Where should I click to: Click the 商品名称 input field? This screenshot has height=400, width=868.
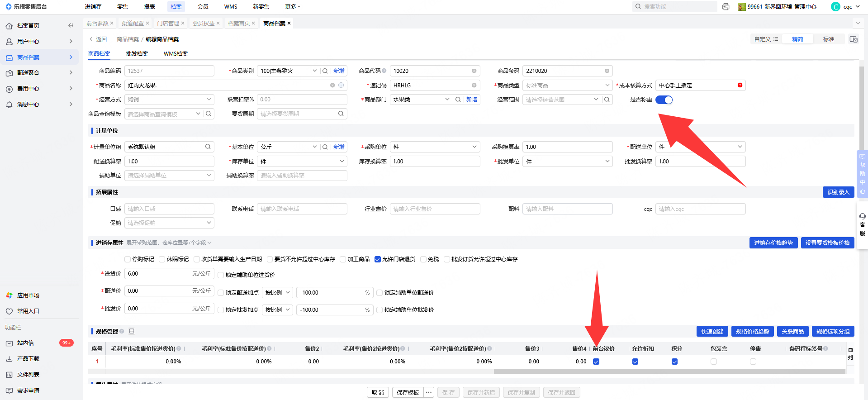point(236,85)
